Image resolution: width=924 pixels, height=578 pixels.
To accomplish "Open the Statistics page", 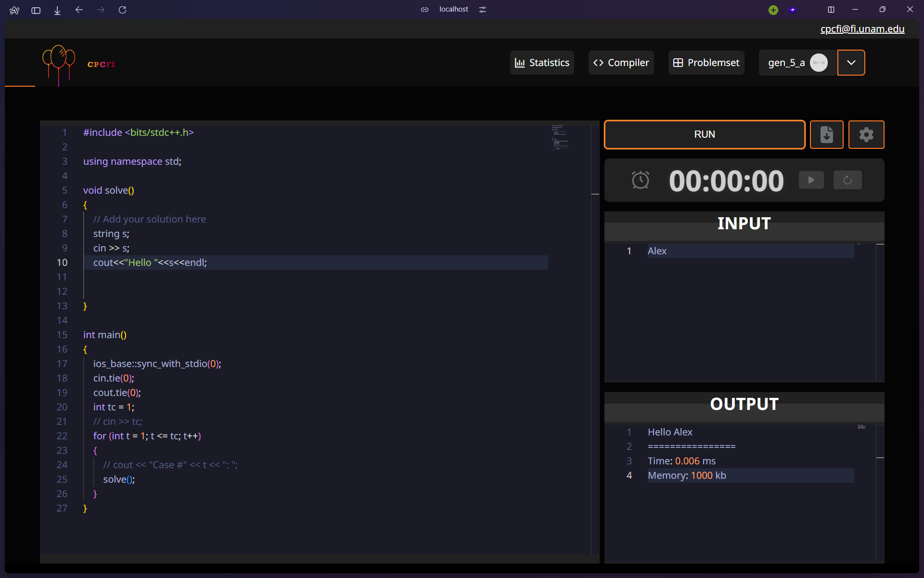I will point(542,63).
